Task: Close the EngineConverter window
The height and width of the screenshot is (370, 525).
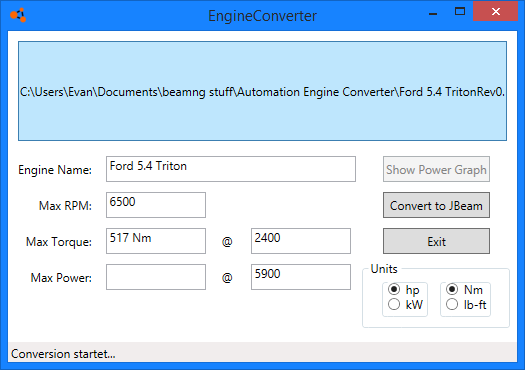Action: click(496, 11)
